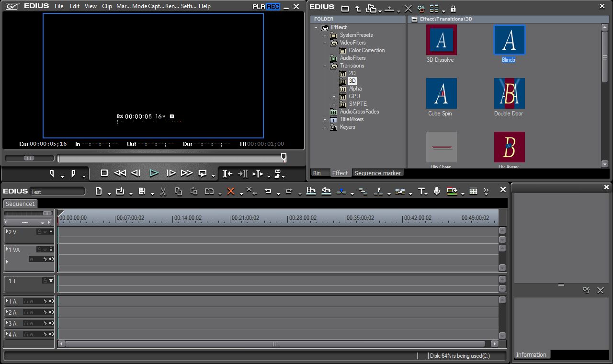Collapse the Transitions folder
613x364 pixels.
(325, 66)
